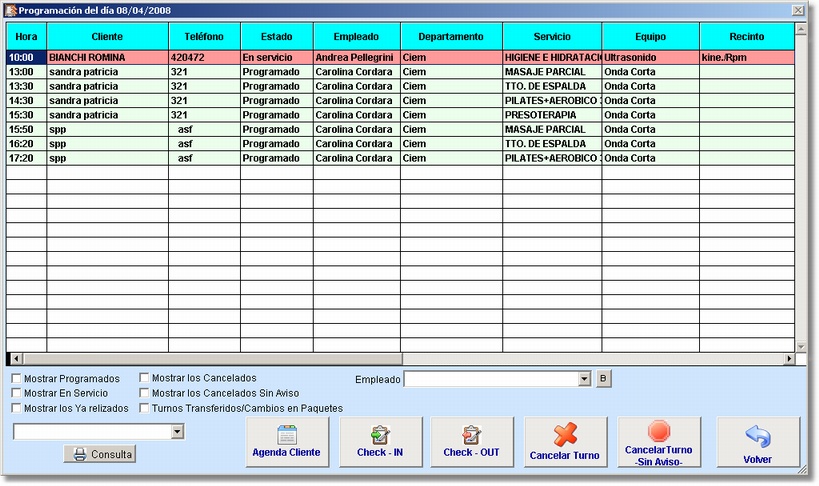Click the Servicio column header
Image resolution: width=819 pixels, height=486 pixels.
(x=552, y=37)
